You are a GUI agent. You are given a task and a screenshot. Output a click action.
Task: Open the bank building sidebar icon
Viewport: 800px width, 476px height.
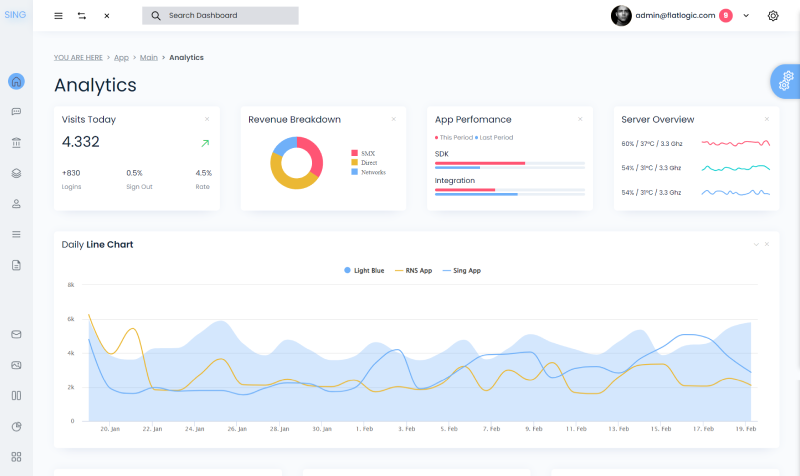coord(16,142)
